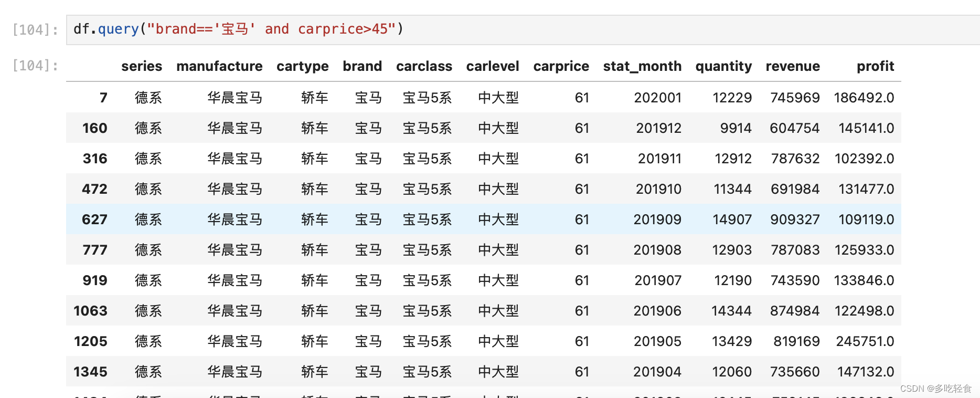
Task: Click profit value 245751.0
Action: (865, 341)
